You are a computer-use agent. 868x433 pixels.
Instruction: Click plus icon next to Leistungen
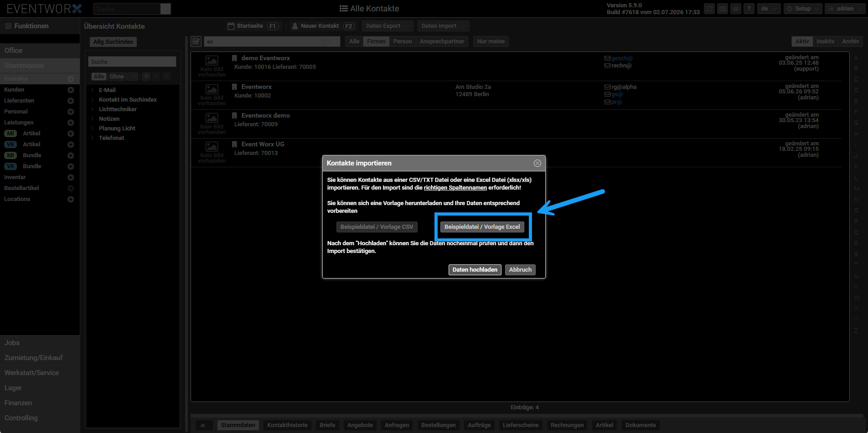tap(71, 123)
